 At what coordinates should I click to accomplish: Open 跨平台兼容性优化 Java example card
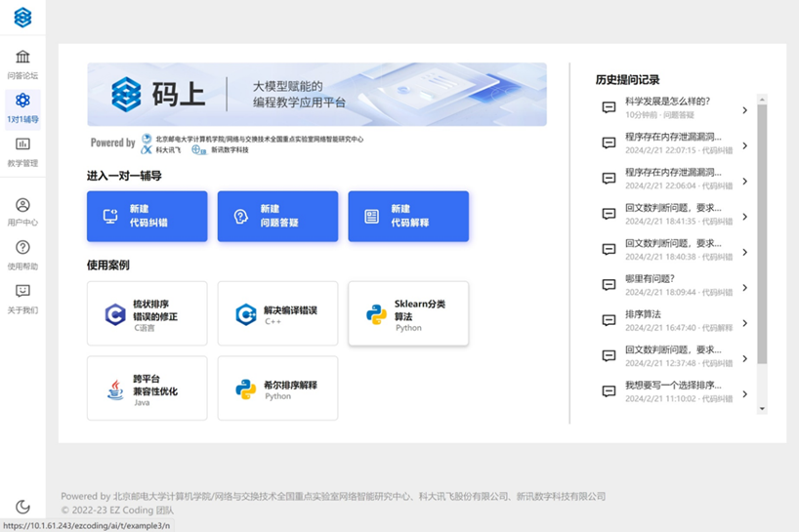(x=147, y=388)
